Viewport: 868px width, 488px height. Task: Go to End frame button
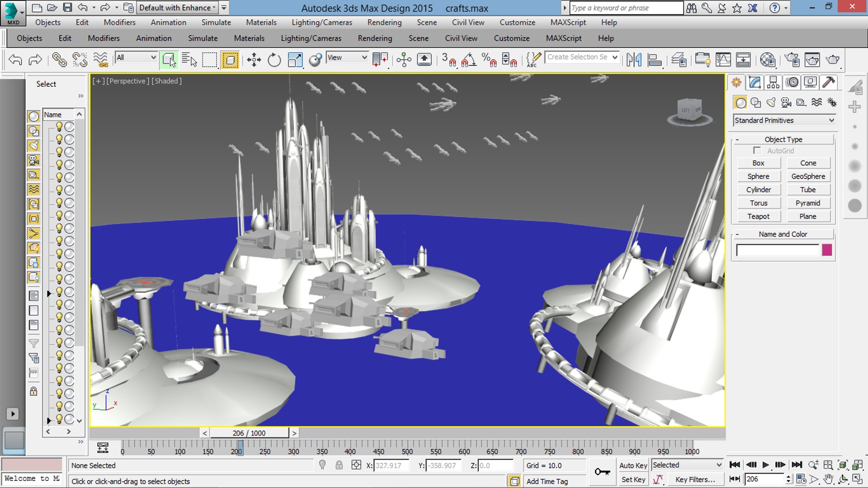[x=797, y=465]
